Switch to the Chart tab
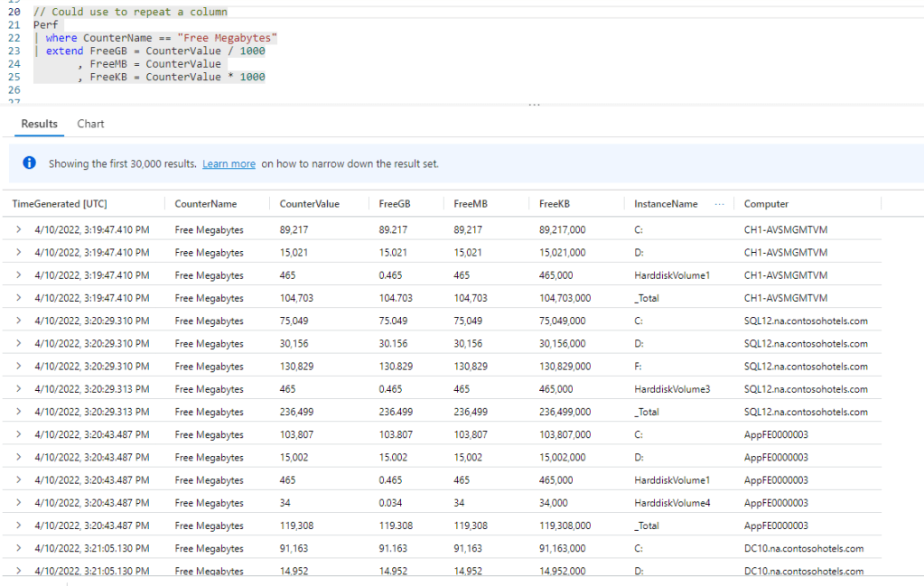 pos(90,124)
